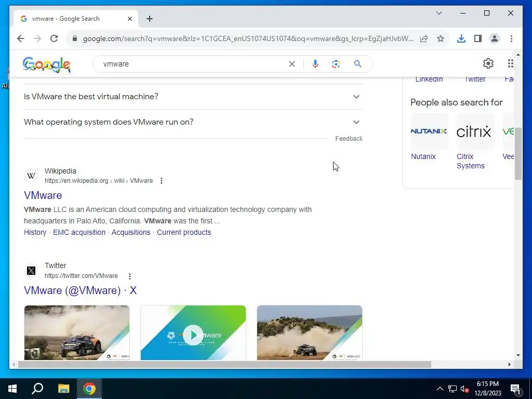
Task: Open the Acquisitions sitelink
Action: tap(130, 232)
